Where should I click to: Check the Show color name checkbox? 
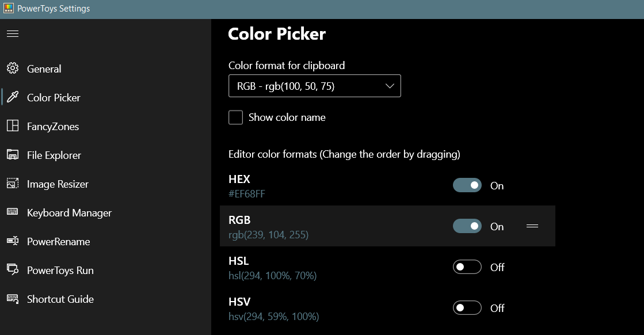click(235, 117)
